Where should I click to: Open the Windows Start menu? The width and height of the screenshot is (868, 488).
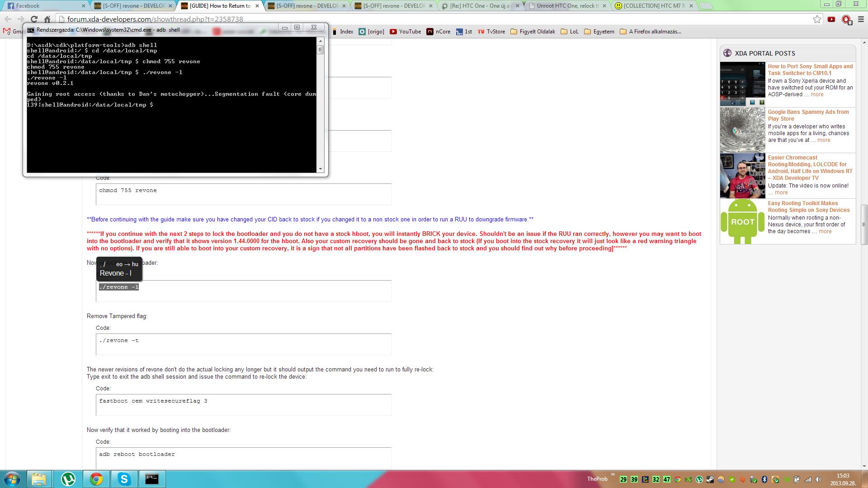pyautogui.click(x=12, y=479)
